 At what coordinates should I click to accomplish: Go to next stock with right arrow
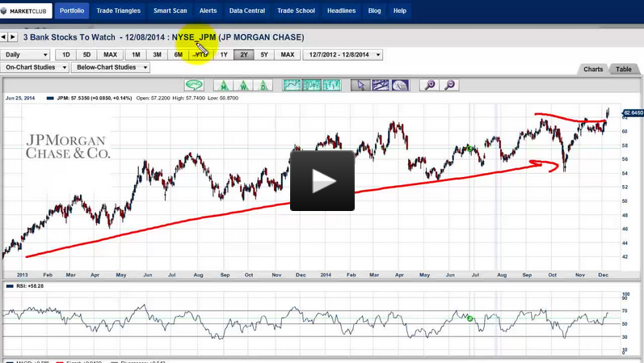coord(13,37)
